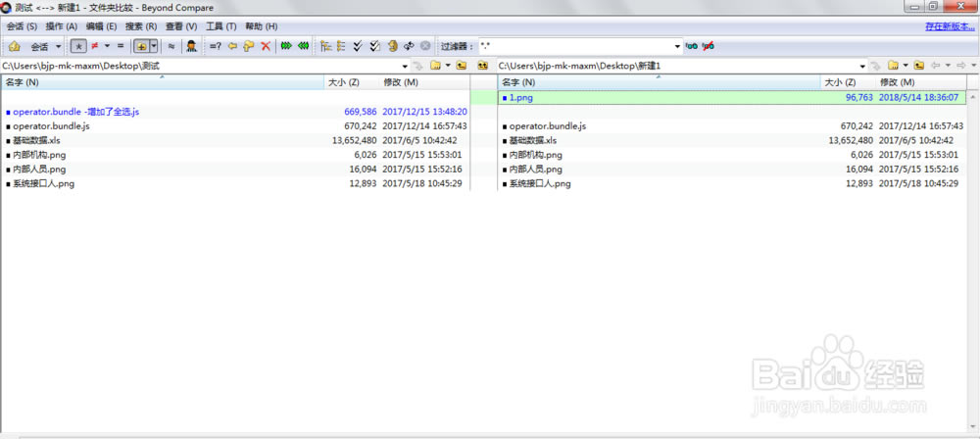Expand the left folder path dropdown

(404, 66)
